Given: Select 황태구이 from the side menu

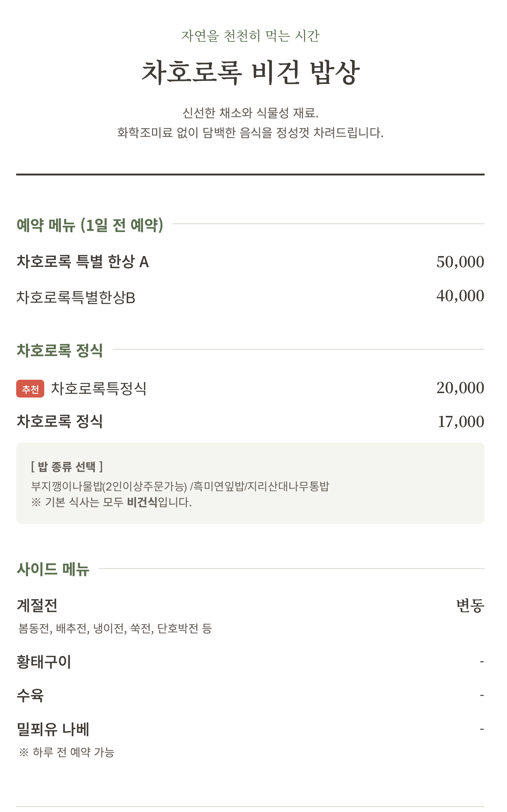Looking at the screenshot, I should pos(44,661).
